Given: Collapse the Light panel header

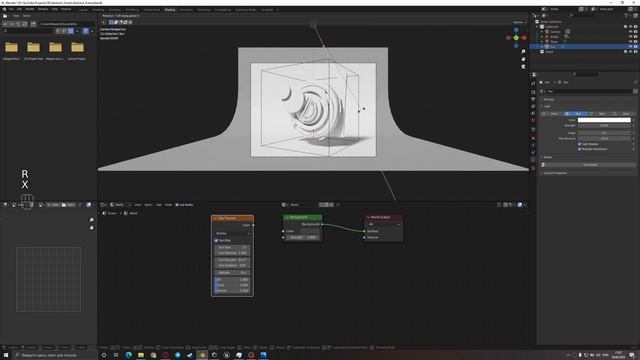Looking at the screenshot, I should (x=546, y=106).
